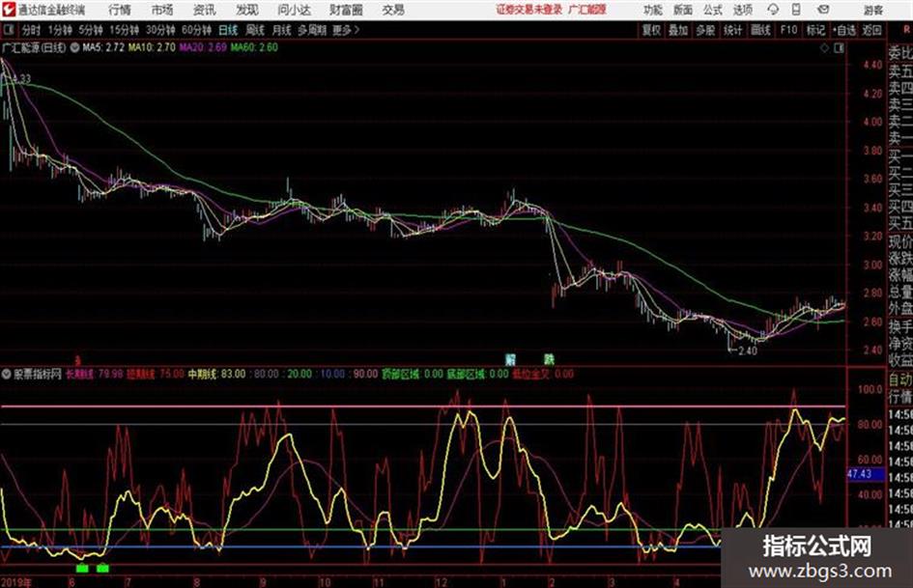The height and width of the screenshot is (588, 913).
Task: Switch to 分时 chart period
Action: click(x=31, y=30)
